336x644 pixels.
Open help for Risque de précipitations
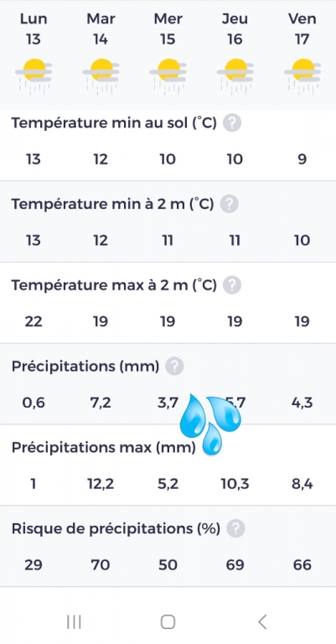pos(236,528)
